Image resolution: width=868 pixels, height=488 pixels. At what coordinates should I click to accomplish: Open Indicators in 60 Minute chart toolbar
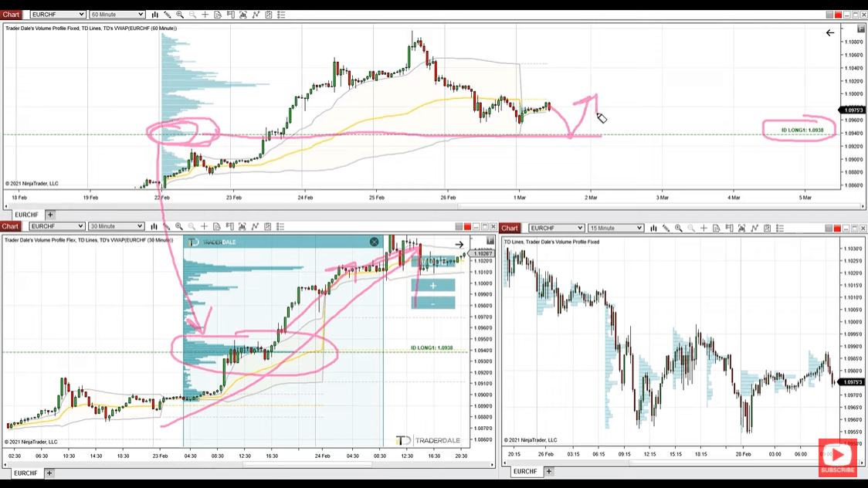pyautogui.click(x=256, y=15)
